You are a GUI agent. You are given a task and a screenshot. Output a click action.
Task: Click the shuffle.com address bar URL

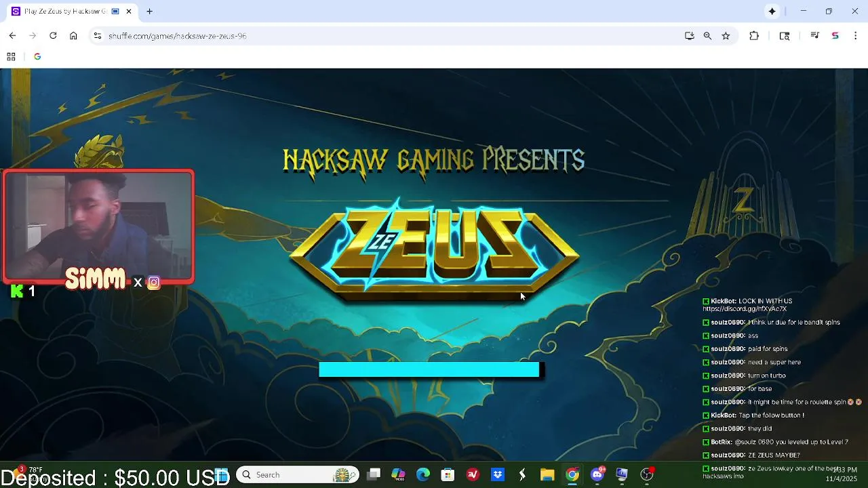pos(178,36)
